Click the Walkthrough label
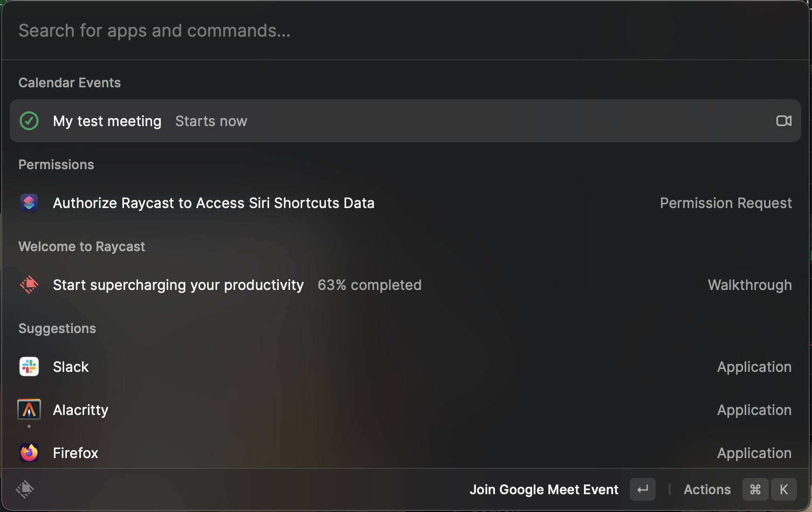 (x=750, y=285)
